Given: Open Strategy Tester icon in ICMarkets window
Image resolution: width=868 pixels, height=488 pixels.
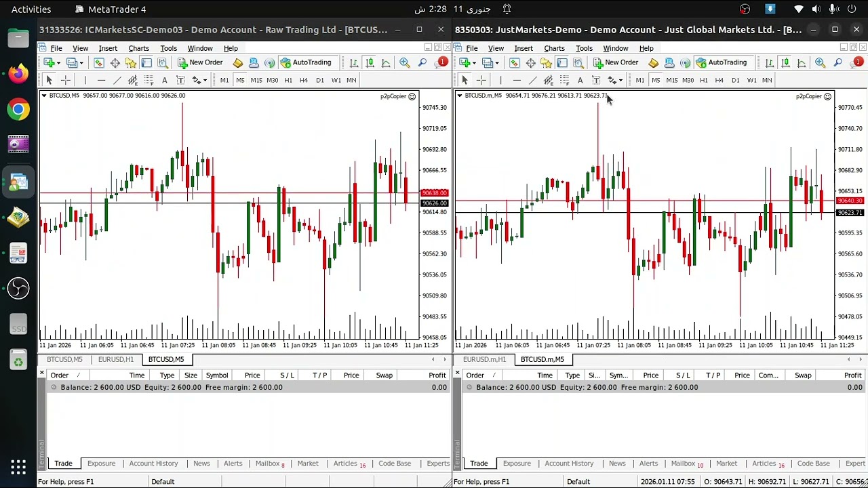Looking at the screenshot, I should click(x=163, y=62).
